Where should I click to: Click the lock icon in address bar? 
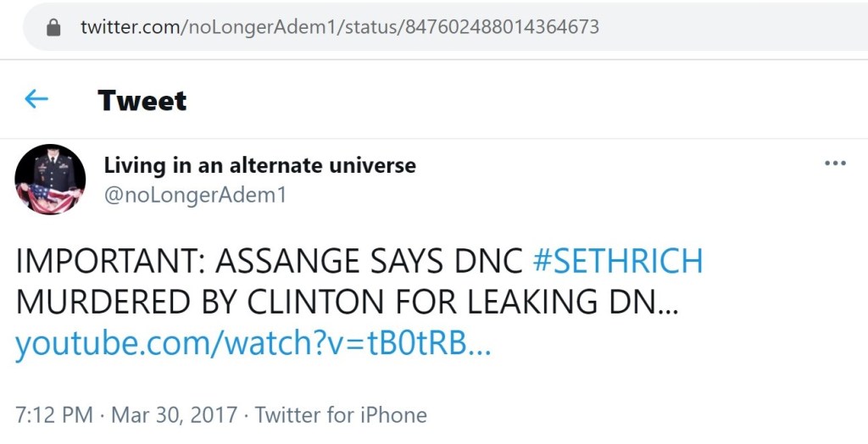coord(54,27)
